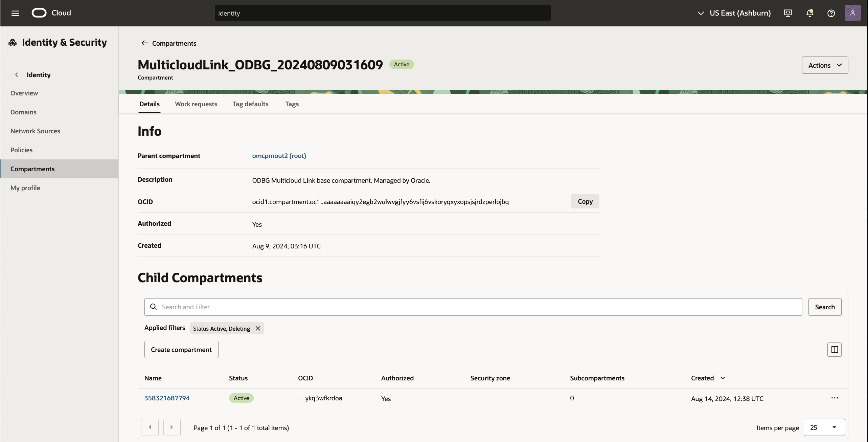Image resolution: width=868 pixels, height=442 pixels.
Task: Sort by the Created column arrow
Action: click(x=723, y=378)
